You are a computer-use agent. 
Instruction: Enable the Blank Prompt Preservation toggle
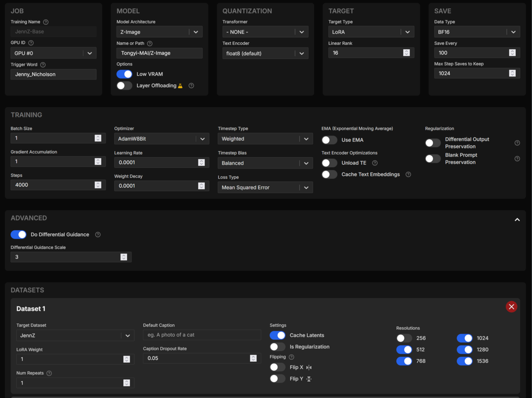(x=433, y=159)
